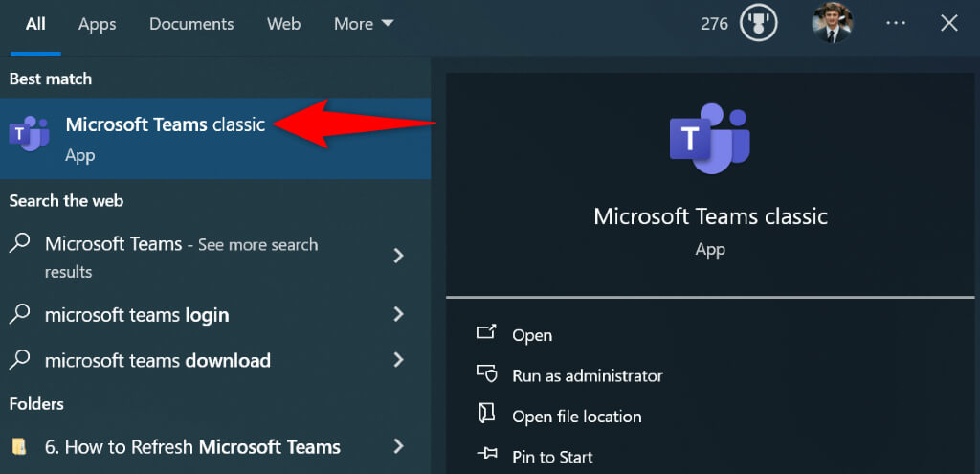Click the Open icon in actions list
The height and width of the screenshot is (474, 980).
[486, 334]
